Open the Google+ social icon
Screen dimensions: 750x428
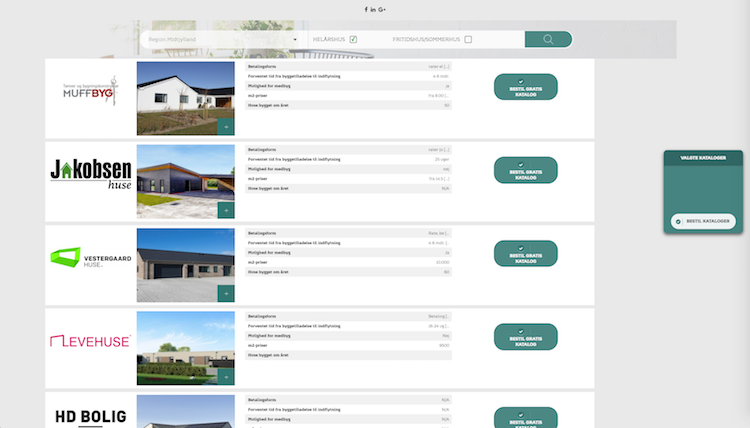click(382, 9)
